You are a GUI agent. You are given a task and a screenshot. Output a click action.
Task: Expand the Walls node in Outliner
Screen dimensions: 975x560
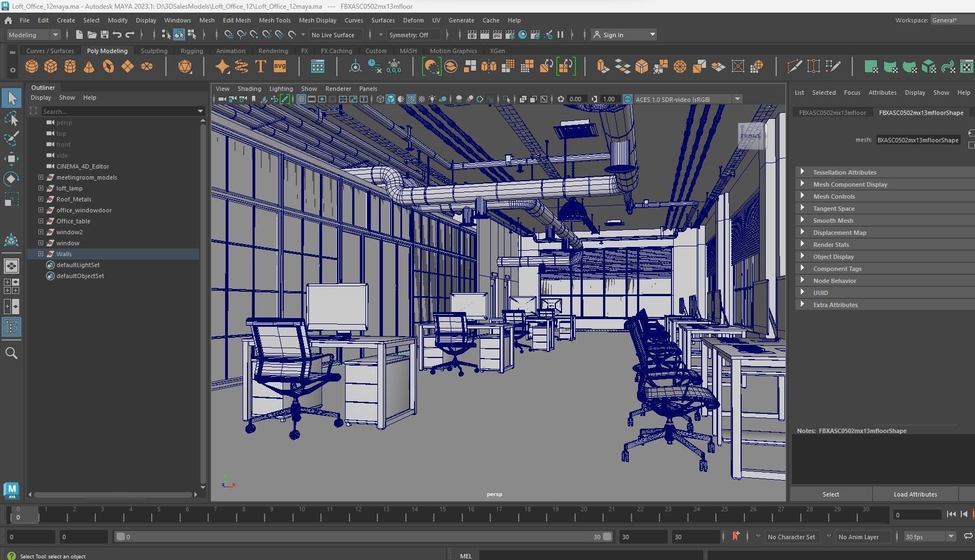(41, 254)
